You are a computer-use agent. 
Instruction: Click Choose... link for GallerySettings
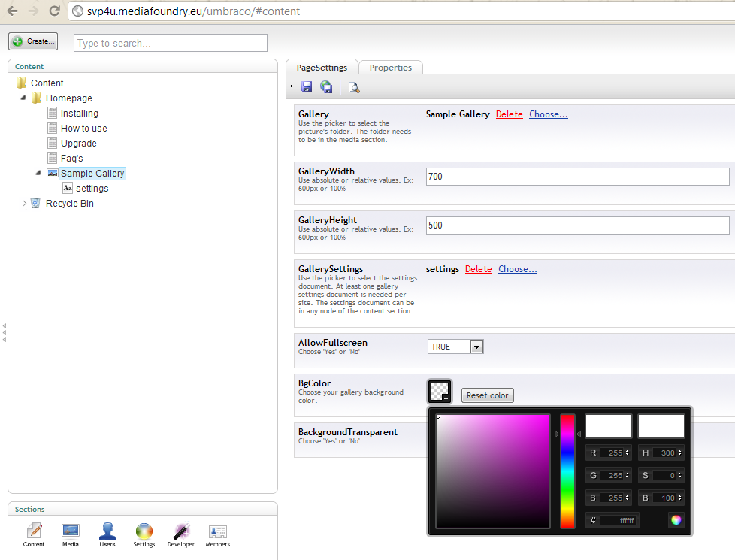[518, 269]
